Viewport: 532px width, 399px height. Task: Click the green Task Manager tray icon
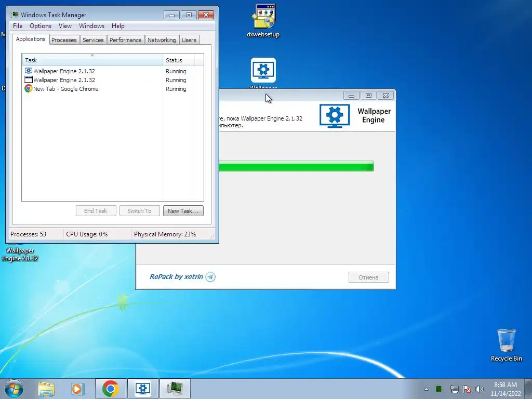point(439,389)
